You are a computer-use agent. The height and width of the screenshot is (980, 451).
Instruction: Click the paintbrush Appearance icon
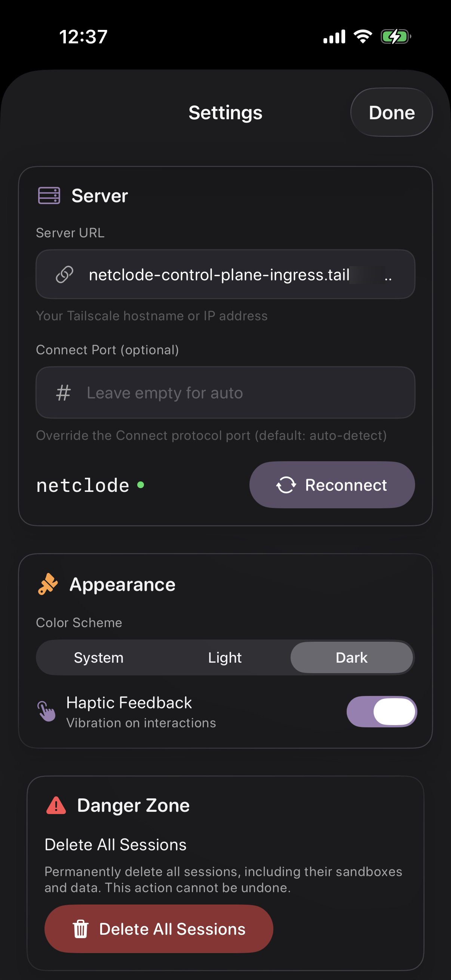[x=48, y=584]
